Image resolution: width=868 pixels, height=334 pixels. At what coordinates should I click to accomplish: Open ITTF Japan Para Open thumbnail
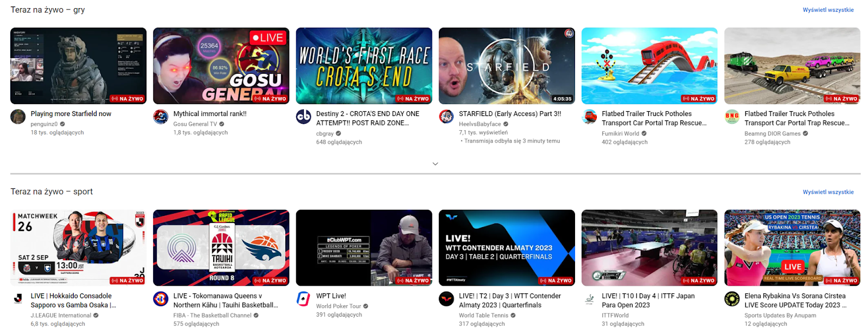click(x=649, y=248)
